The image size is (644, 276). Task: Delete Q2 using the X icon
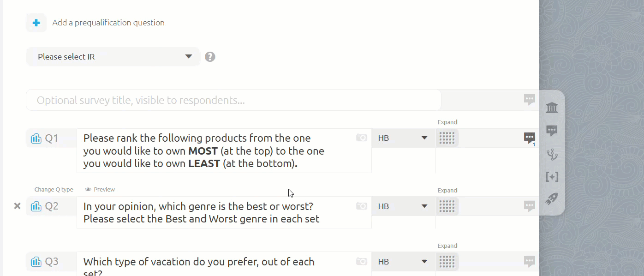(x=18, y=206)
